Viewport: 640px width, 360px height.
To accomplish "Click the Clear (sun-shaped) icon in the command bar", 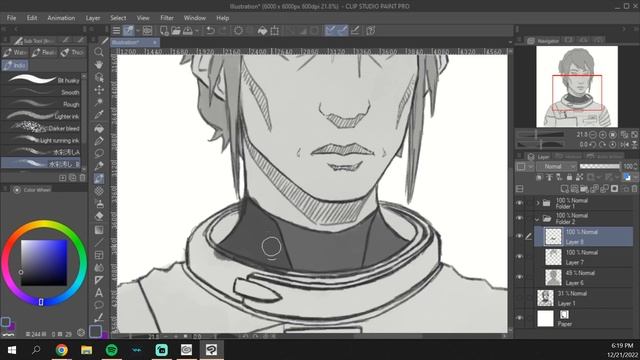I will coord(238,31).
